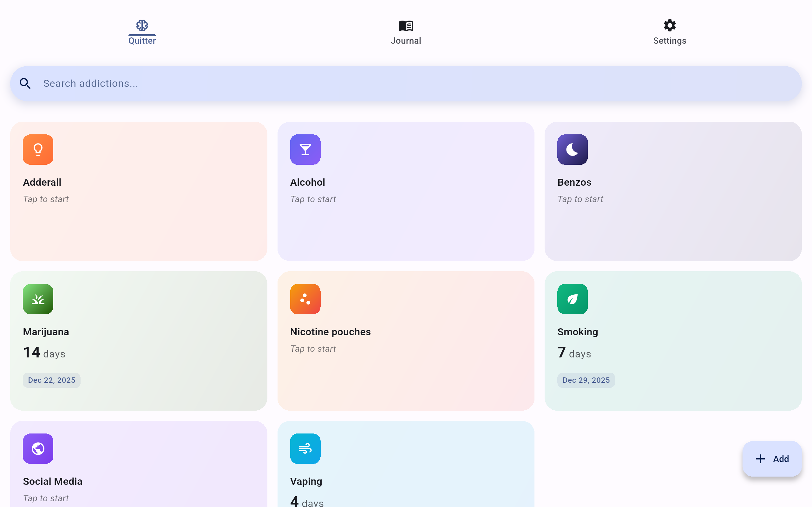812x507 pixels.
Task: Select the Quitter tab
Action: click(x=142, y=32)
